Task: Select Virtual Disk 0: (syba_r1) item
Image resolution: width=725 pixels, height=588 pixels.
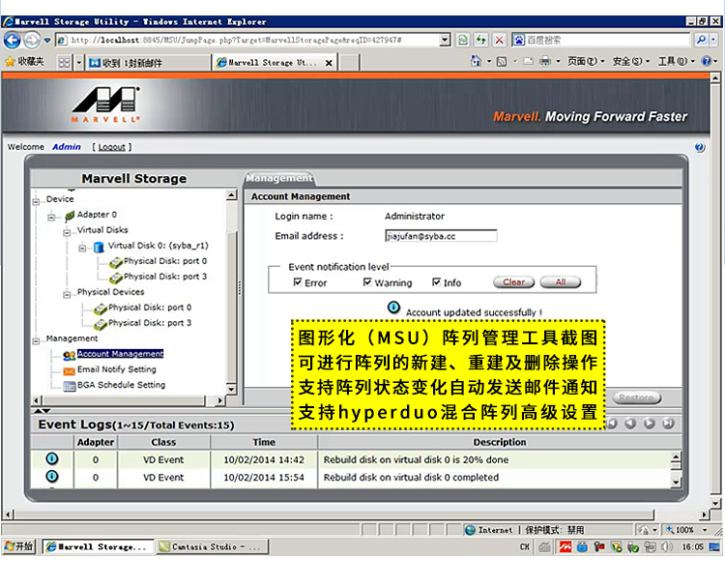Action: 159,246
